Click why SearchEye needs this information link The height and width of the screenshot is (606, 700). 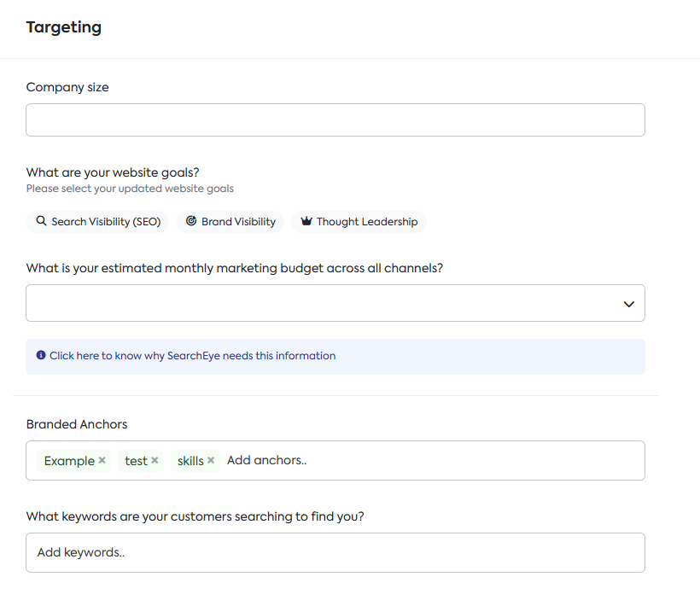(192, 356)
